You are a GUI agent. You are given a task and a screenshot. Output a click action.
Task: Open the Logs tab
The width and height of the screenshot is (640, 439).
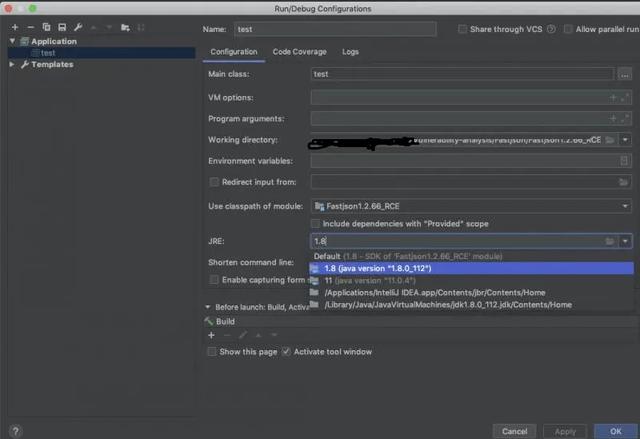pyautogui.click(x=350, y=51)
